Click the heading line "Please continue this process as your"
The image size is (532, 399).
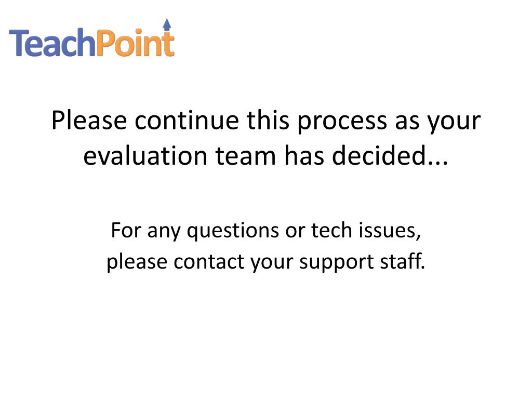[x=266, y=121]
